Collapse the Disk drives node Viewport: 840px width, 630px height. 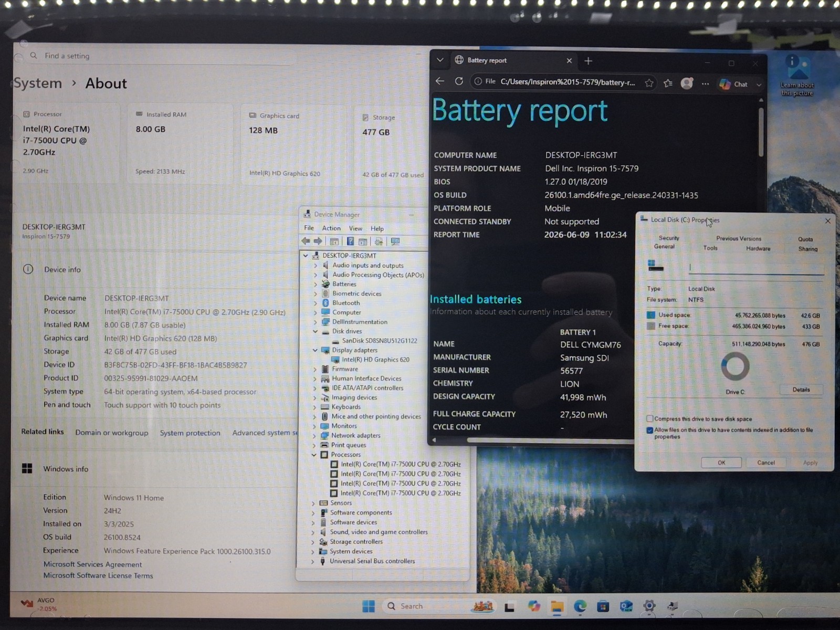[x=315, y=331]
